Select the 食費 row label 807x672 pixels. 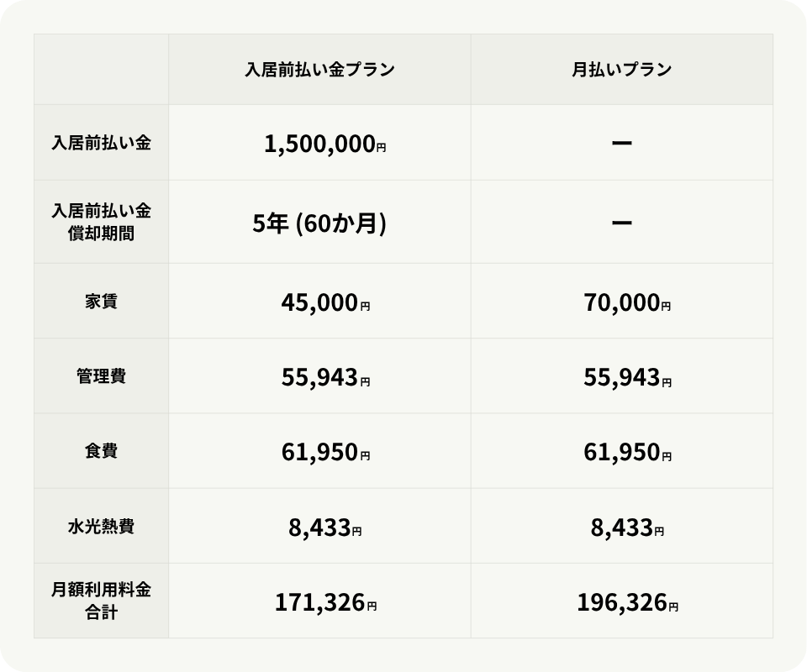point(101,451)
